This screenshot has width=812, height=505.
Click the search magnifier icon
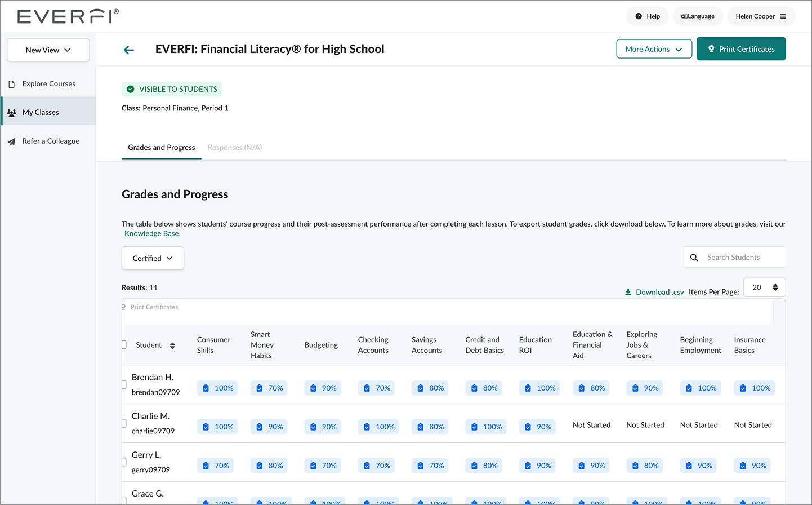coord(694,258)
